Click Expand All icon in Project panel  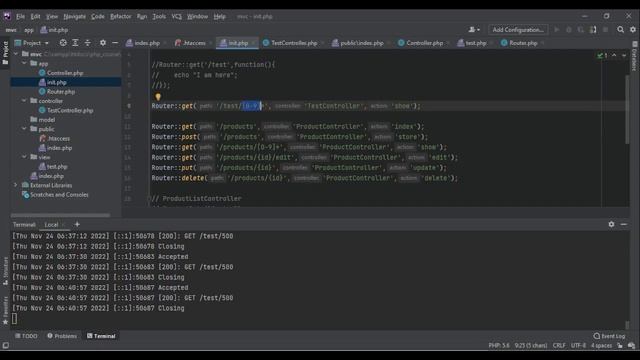(x=75, y=43)
